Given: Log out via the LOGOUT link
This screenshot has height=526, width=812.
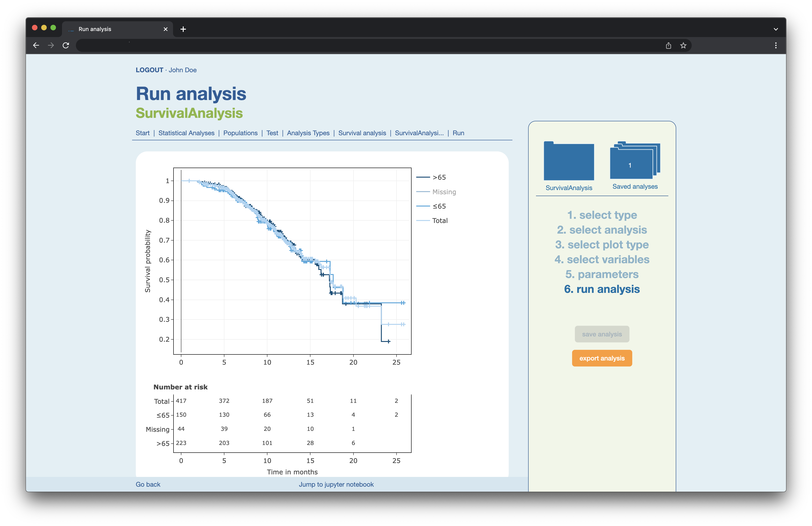Looking at the screenshot, I should pyautogui.click(x=149, y=70).
